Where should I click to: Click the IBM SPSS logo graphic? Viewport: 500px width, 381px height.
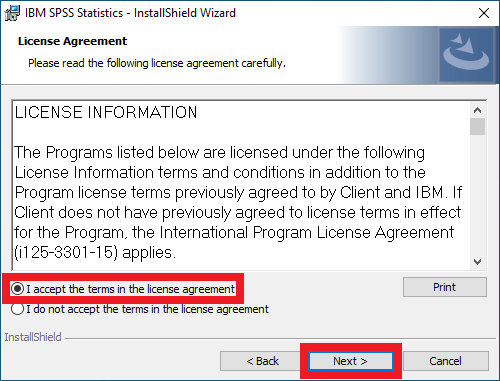tap(466, 55)
